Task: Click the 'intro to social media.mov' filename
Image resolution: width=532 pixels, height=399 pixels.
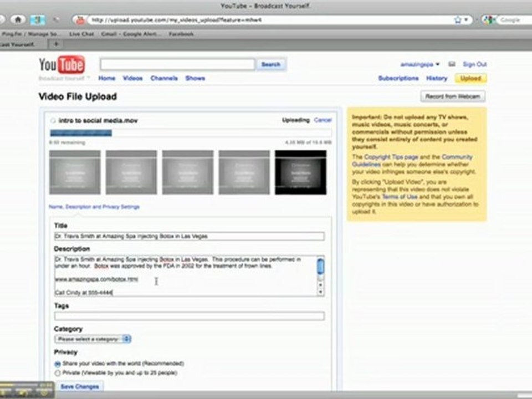Action: tap(98, 120)
